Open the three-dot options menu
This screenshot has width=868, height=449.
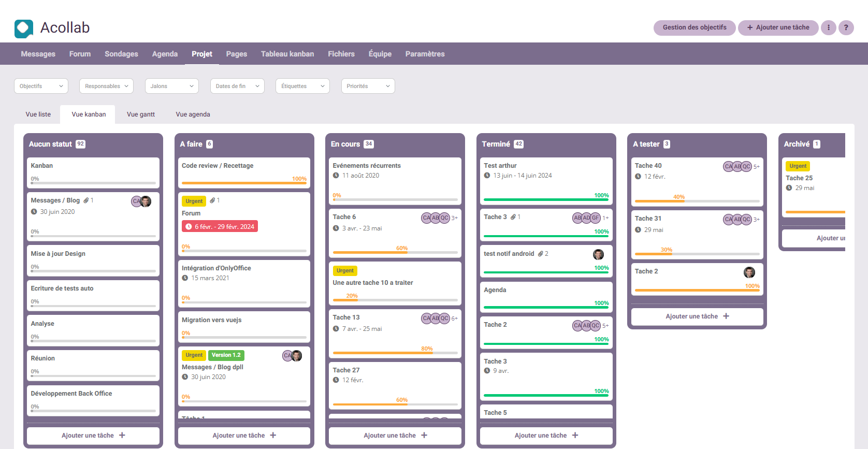[x=828, y=27]
